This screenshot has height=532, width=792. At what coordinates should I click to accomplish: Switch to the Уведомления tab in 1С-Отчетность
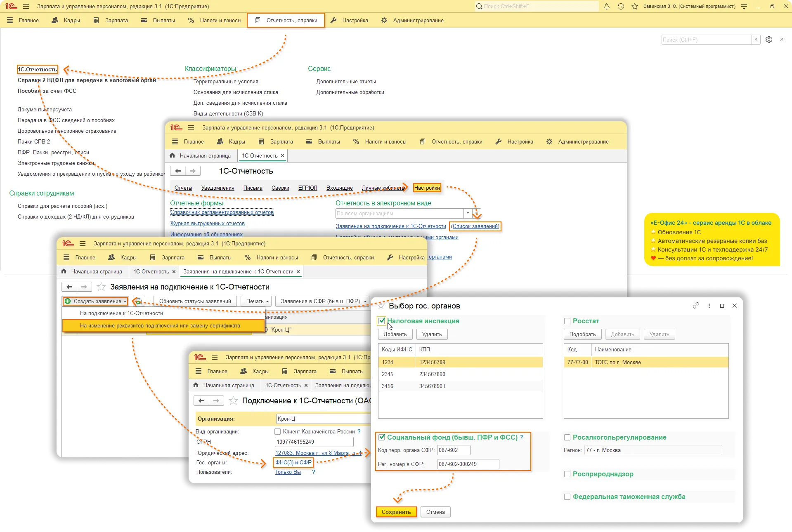[218, 188]
